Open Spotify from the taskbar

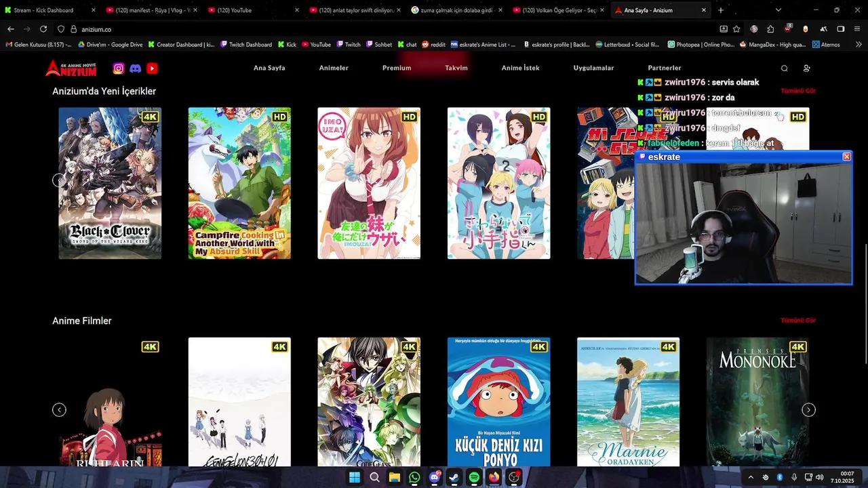click(x=474, y=477)
